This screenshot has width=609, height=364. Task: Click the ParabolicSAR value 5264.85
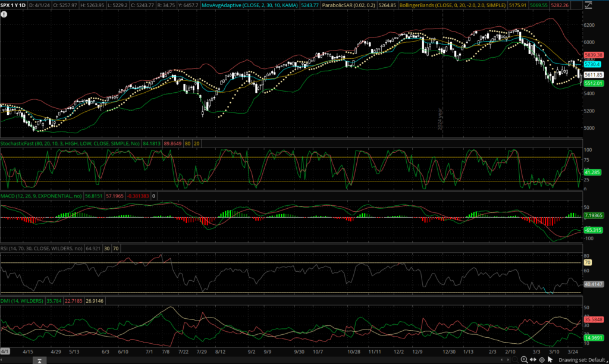[387, 5]
